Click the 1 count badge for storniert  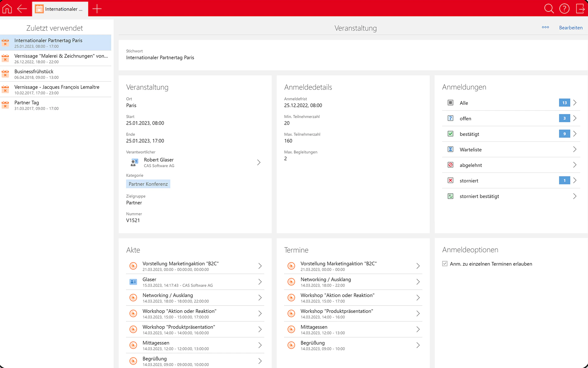click(x=564, y=180)
